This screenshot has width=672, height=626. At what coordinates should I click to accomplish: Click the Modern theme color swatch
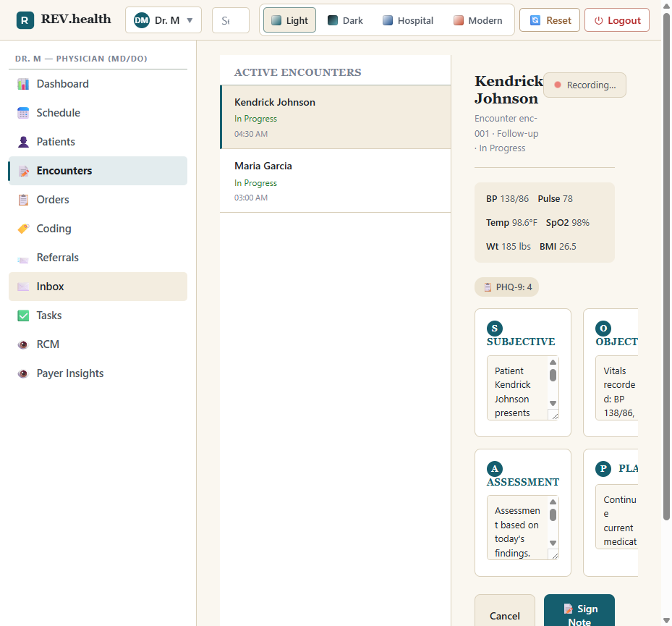458,20
